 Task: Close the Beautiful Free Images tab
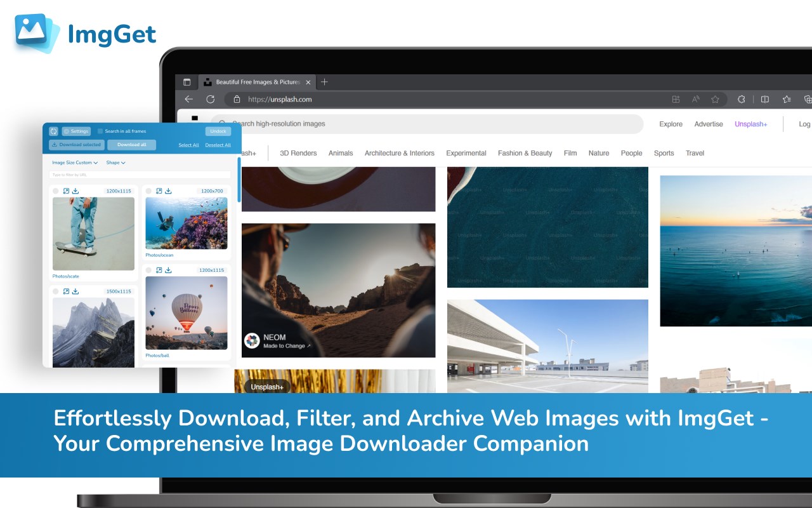click(x=308, y=82)
